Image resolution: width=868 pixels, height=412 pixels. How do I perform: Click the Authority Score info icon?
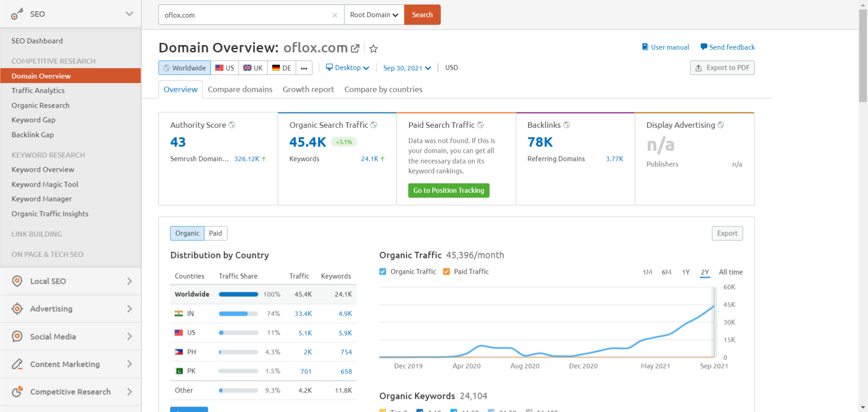[232, 125]
